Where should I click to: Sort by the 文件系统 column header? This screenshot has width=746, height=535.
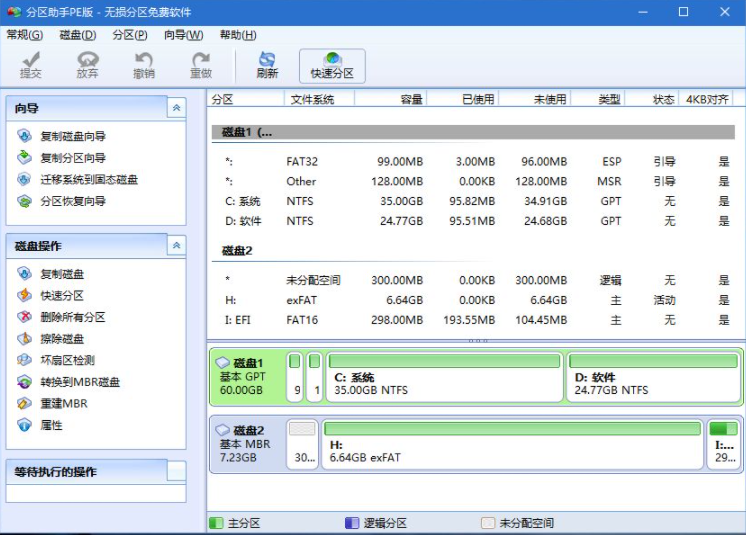click(313, 99)
